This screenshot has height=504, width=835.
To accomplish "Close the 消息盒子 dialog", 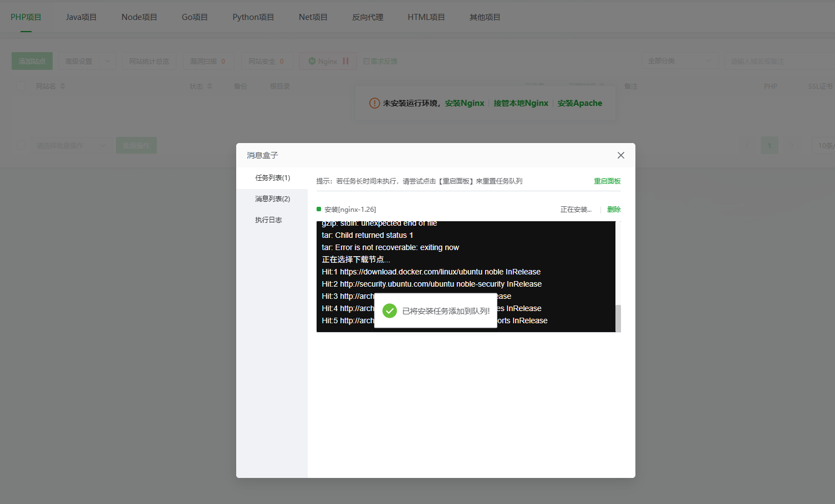I will [621, 155].
